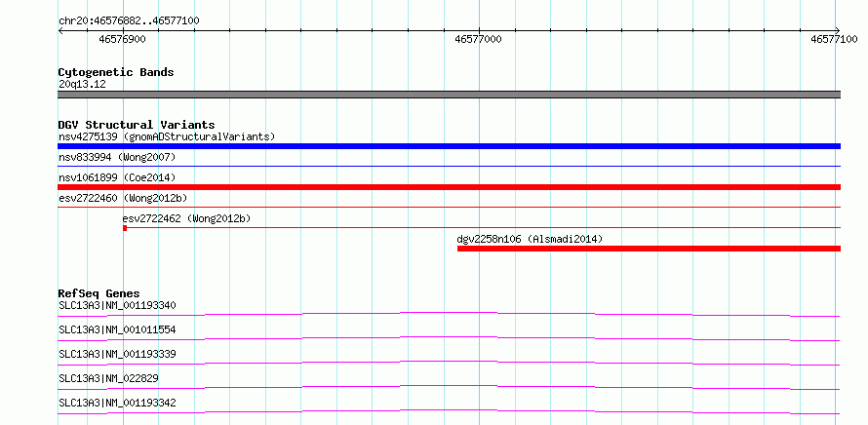Select the RefSeq Genes track title

click(99, 293)
